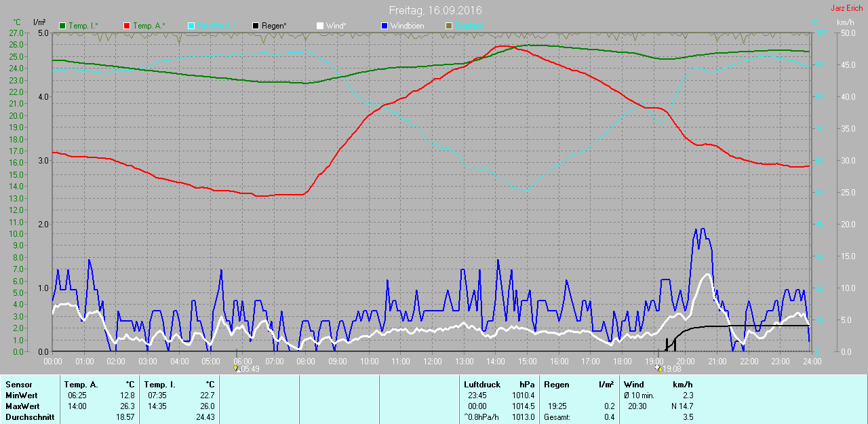Click Luftdruck minimum time '23:45'
The image size is (868, 424).
pos(477,396)
